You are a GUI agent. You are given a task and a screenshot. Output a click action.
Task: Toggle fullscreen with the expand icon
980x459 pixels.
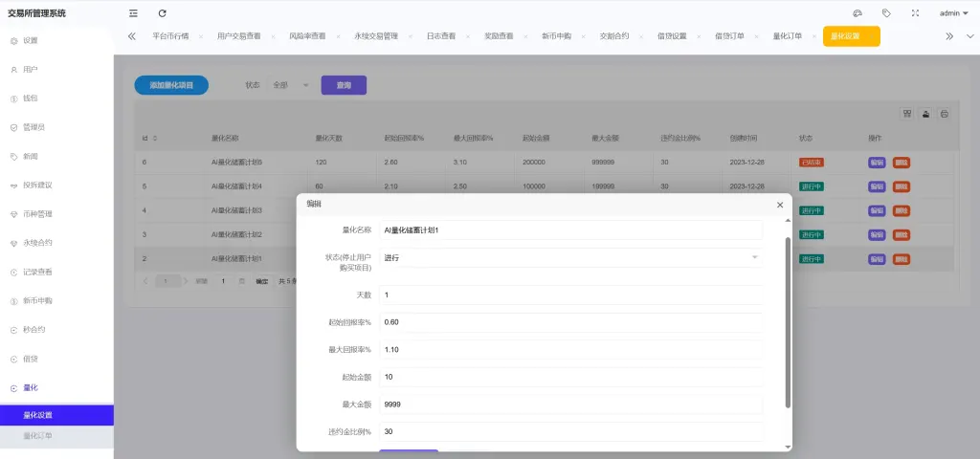[915, 13]
